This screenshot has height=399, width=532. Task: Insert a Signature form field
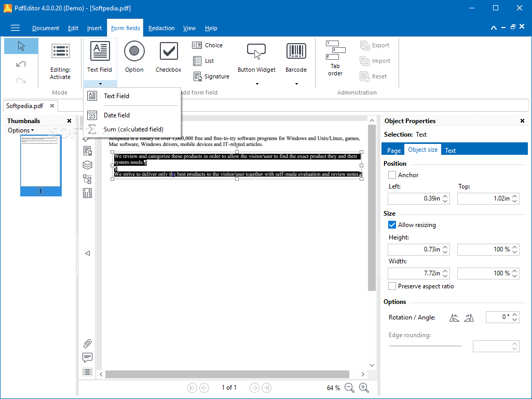tap(211, 76)
